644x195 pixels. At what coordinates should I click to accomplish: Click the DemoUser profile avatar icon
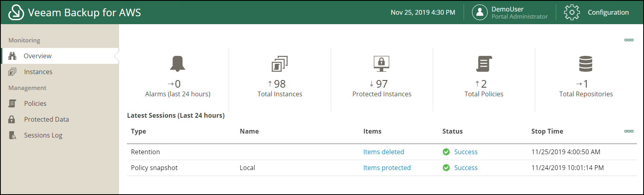coord(479,12)
